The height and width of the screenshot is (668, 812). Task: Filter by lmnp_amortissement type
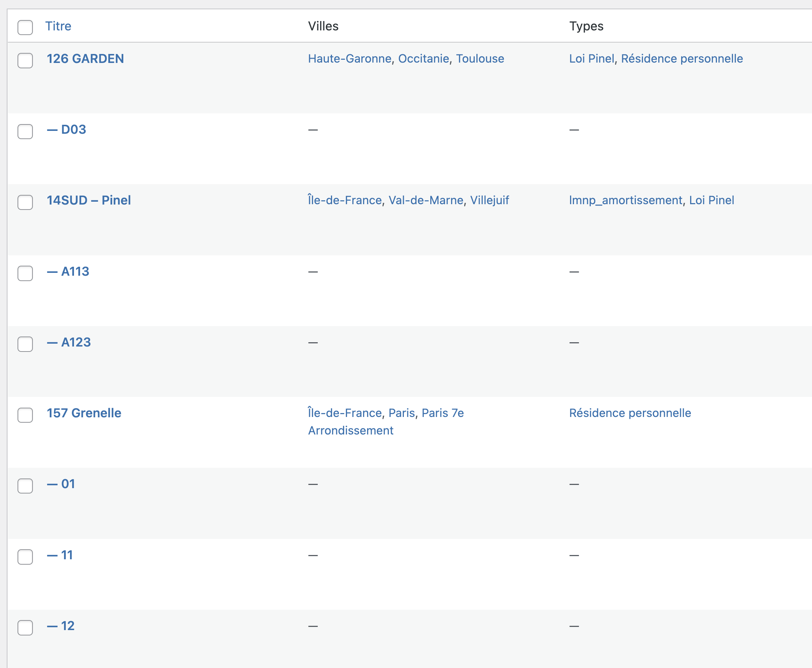click(625, 200)
